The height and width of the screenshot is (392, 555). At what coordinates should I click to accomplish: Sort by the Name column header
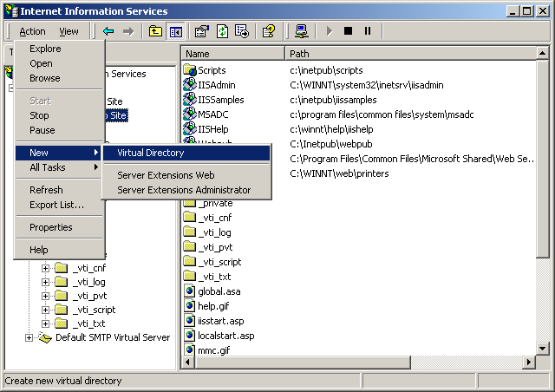[233, 54]
